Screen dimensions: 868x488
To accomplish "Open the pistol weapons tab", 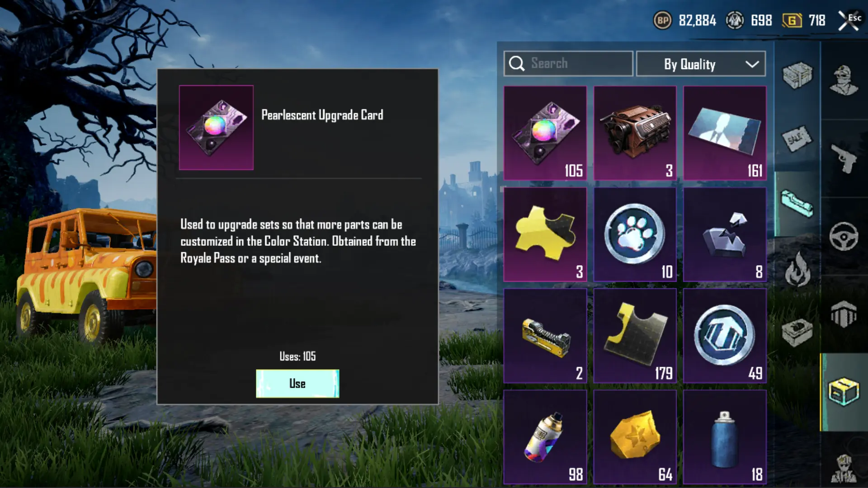I will pyautogui.click(x=844, y=158).
